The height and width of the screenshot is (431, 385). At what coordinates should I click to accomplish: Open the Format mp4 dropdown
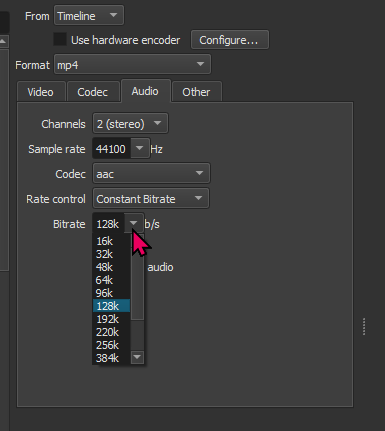[x=132, y=64]
